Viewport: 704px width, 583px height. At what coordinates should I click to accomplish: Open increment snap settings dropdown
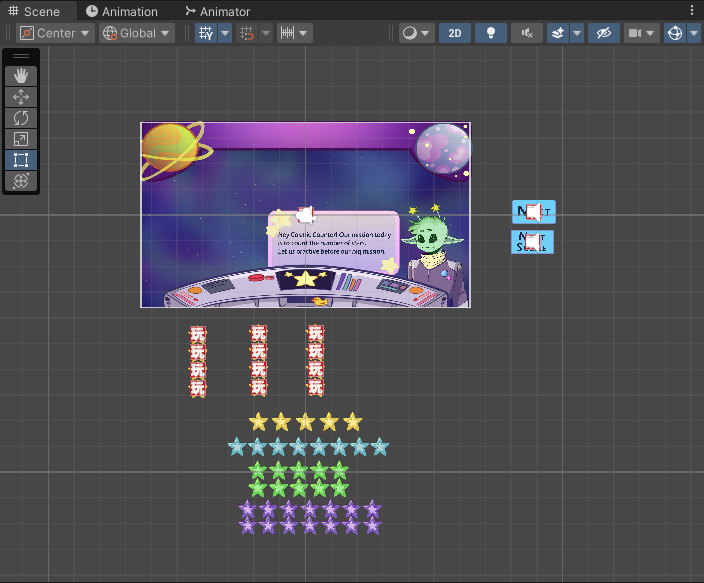click(x=295, y=33)
